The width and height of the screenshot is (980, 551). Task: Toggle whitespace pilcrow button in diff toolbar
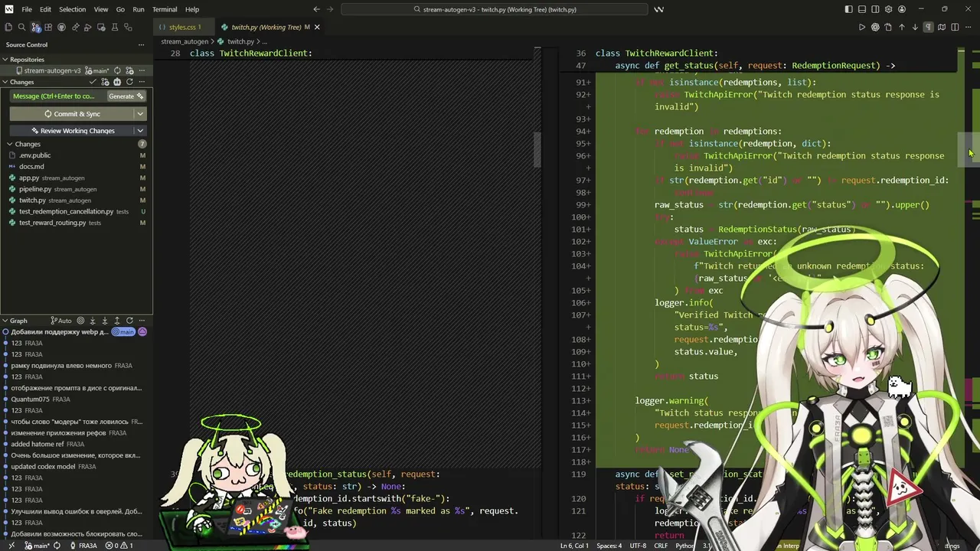928,27
